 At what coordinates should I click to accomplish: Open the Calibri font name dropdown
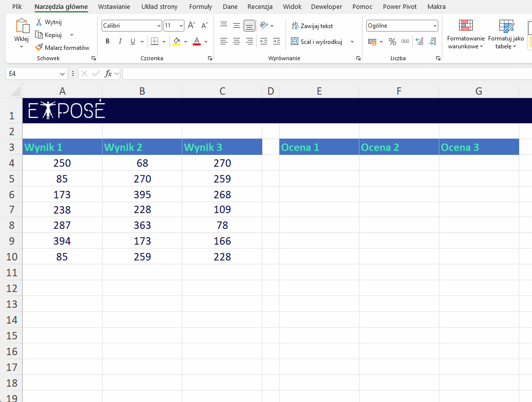[159, 26]
